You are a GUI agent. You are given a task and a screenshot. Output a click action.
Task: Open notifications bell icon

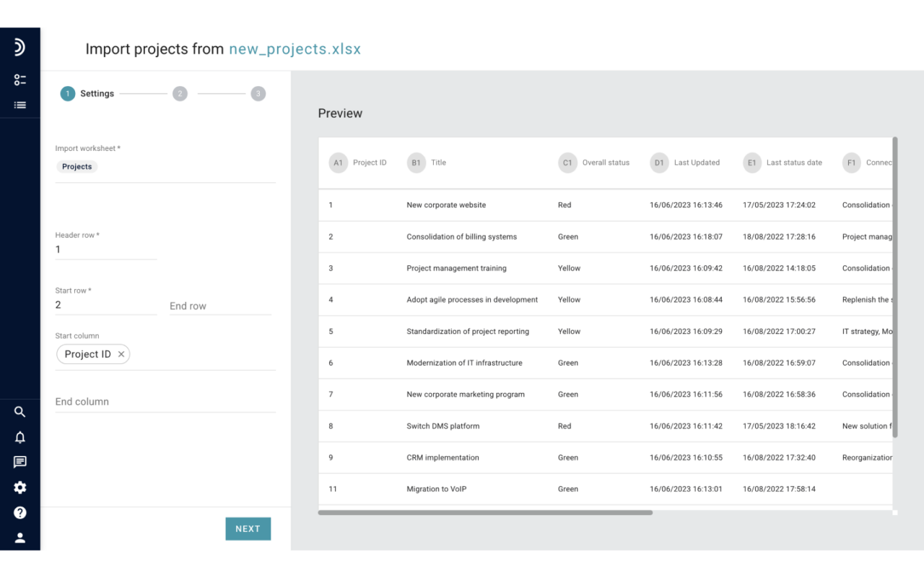(x=20, y=437)
